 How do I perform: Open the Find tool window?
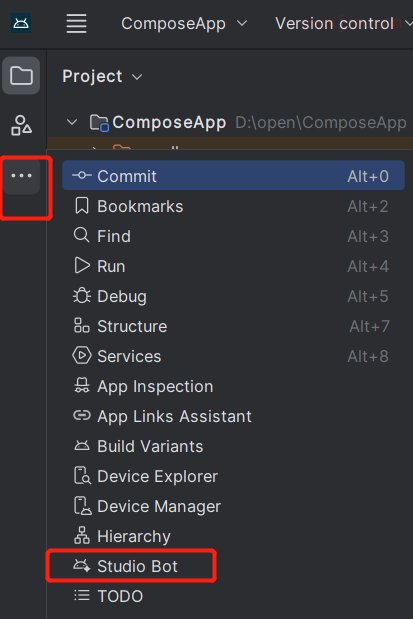[x=233, y=236]
